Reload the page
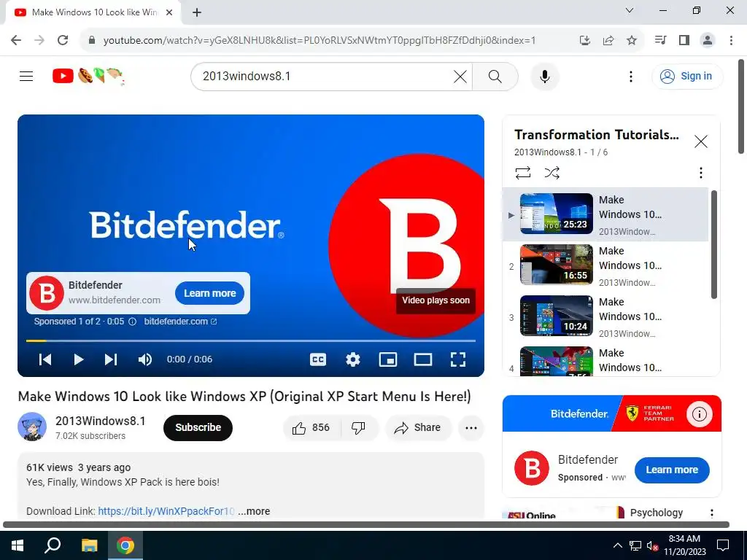The height and width of the screenshot is (560, 747). click(63, 40)
